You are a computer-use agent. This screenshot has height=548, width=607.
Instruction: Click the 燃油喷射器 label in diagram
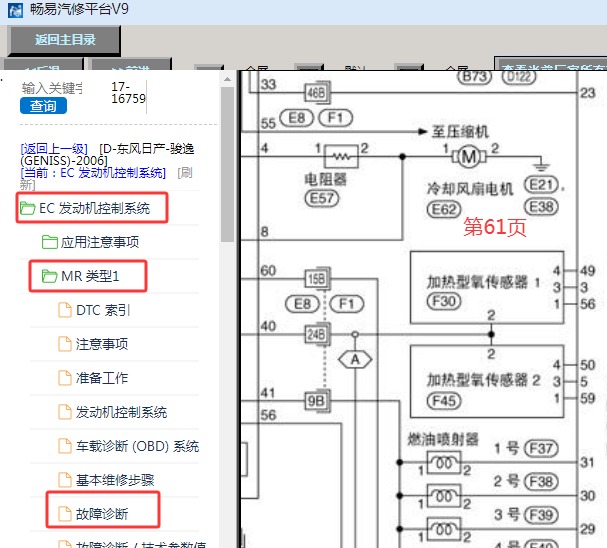tap(443, 439)
